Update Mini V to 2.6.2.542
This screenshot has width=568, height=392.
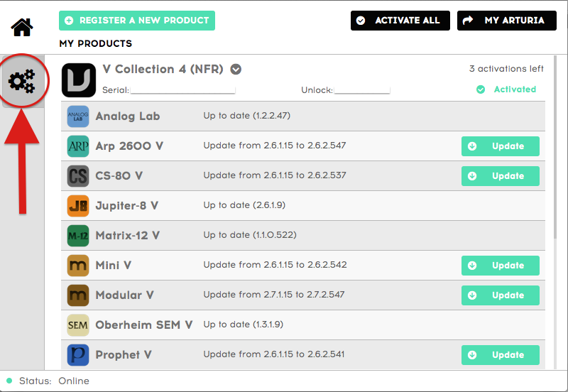pos(501,265)
